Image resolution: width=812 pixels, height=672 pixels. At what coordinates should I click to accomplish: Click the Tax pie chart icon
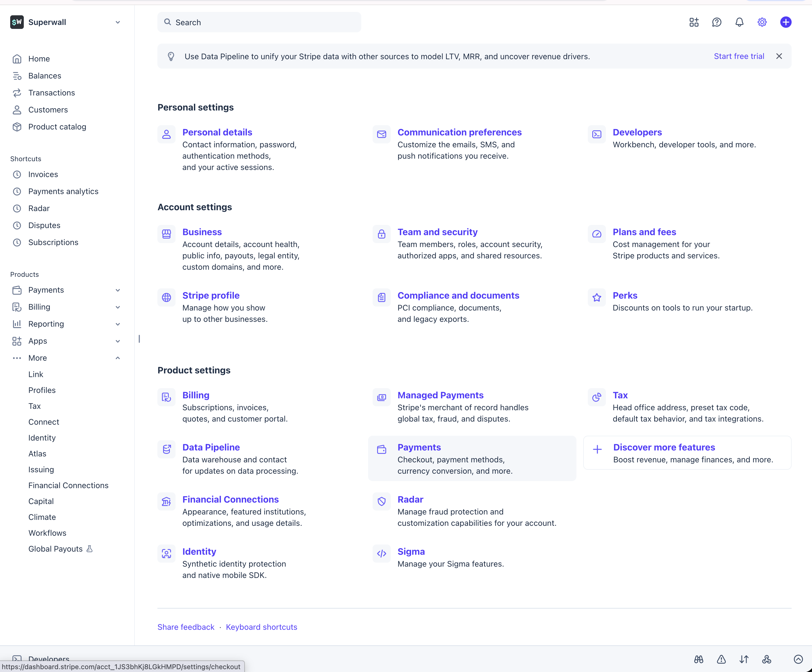[x=597, y=397]
